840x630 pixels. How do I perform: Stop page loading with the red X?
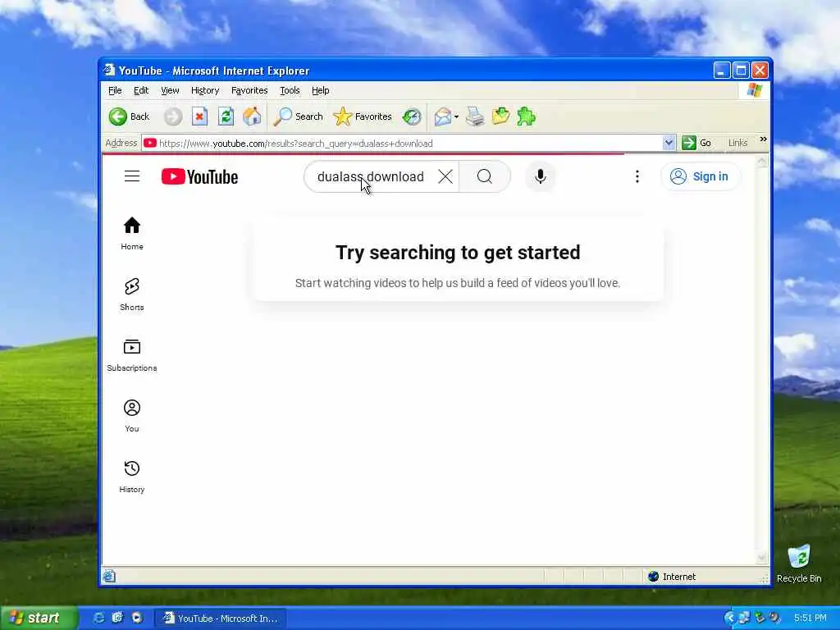pyautogui.click(x=199, y=116)
